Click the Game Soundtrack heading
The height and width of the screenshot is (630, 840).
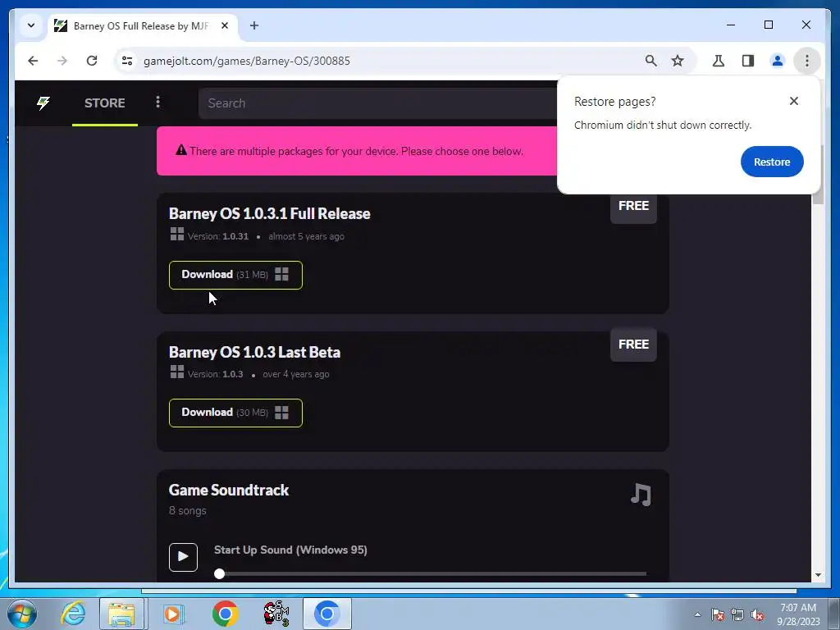tap(229, 491)
